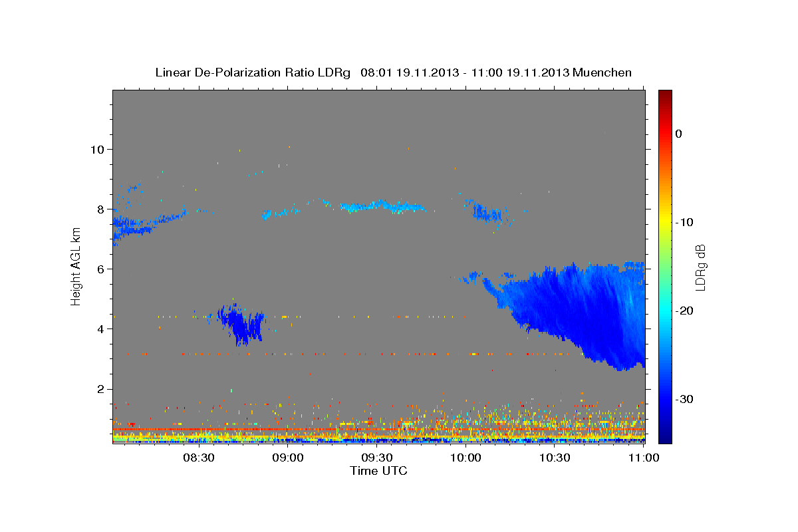Click the colorbar value -30

click(684, 399)
